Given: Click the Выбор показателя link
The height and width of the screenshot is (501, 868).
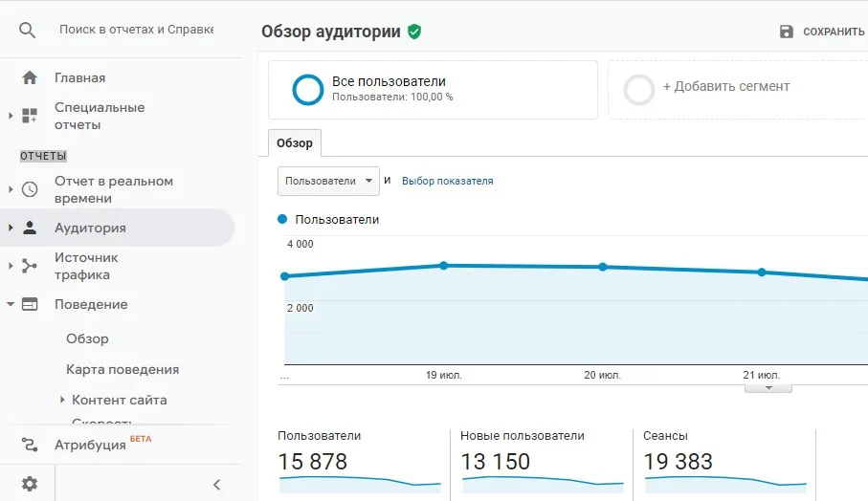Looking at the screenshot, I should click(447, 181).
